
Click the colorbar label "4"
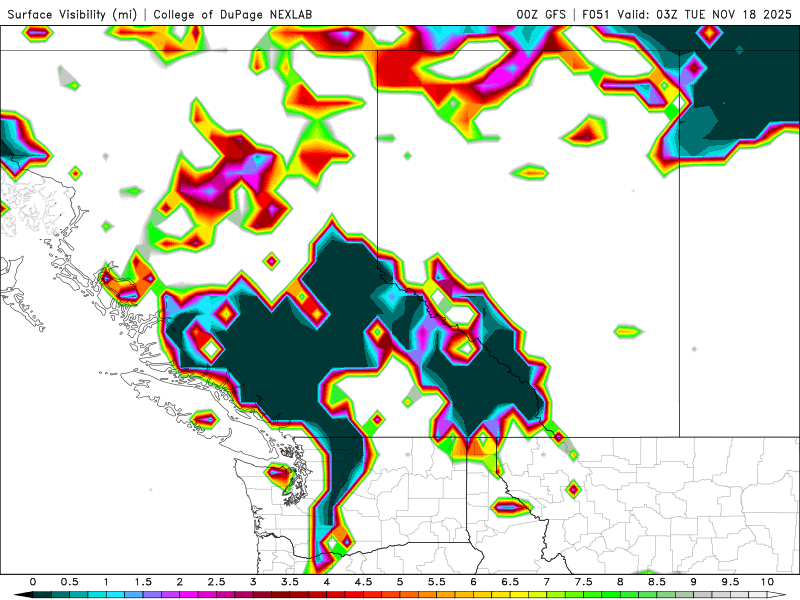click(x=327, y=582)
